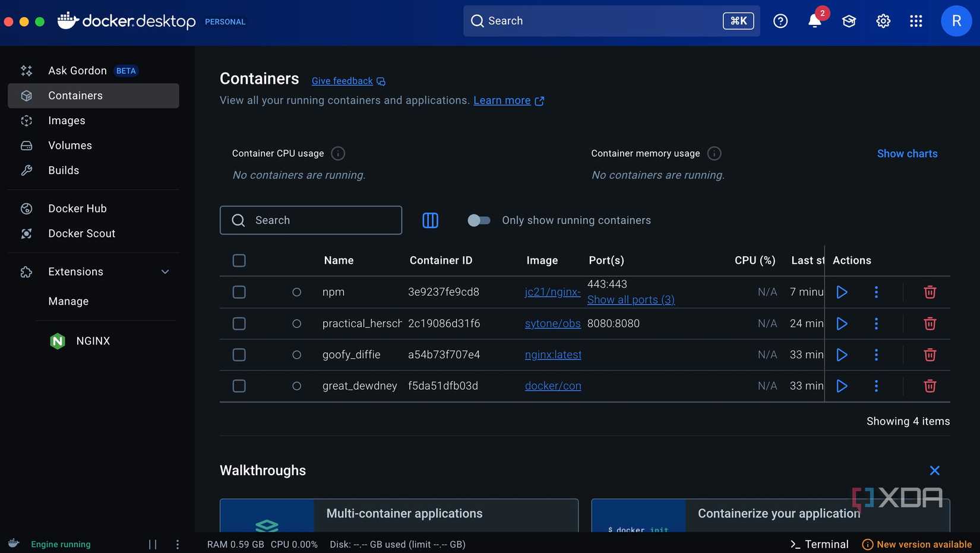Collapse the Extensions section chevron
This screenshot has width=980, height=553.
pyautogui.click(x=165, y=272)
